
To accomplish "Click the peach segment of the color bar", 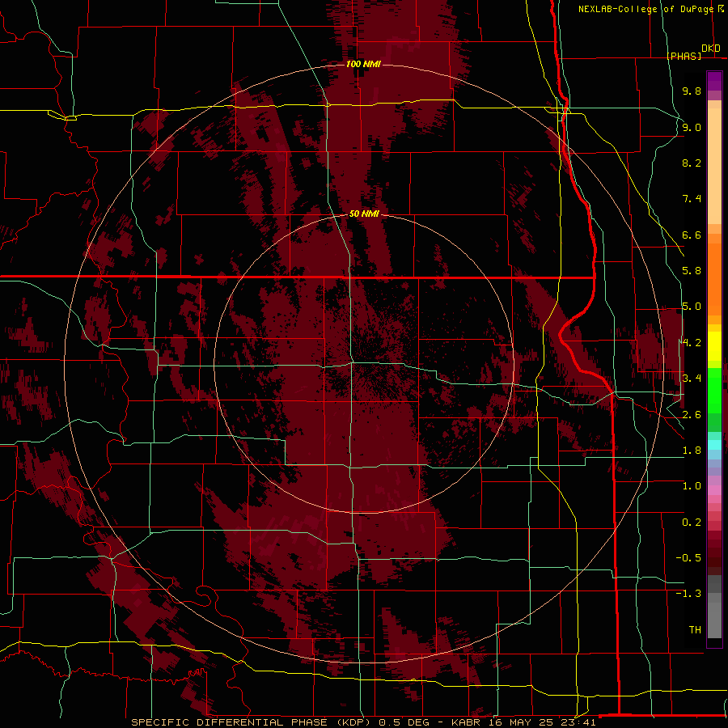I will 714,166.
